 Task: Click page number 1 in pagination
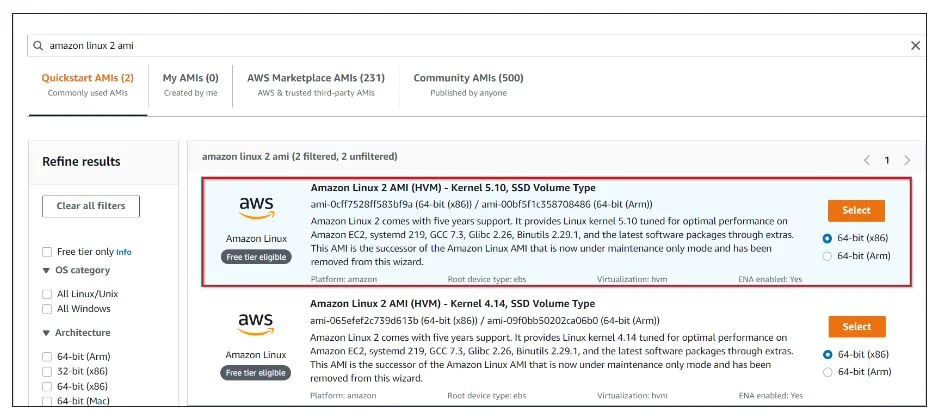887,160
